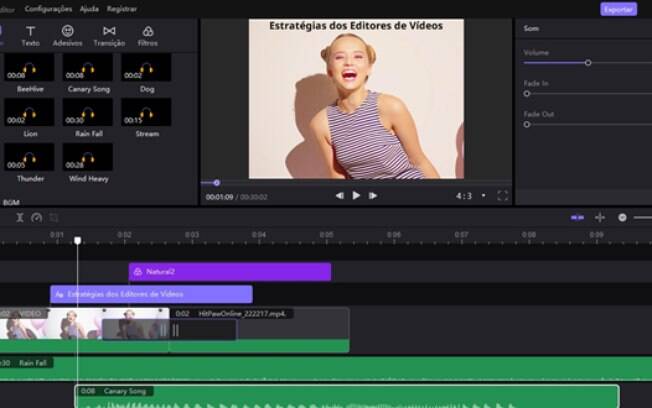Viewport: 652px width, 408px height.
Task: Open the Adesivos stickers panel
Action: [67, 36]
